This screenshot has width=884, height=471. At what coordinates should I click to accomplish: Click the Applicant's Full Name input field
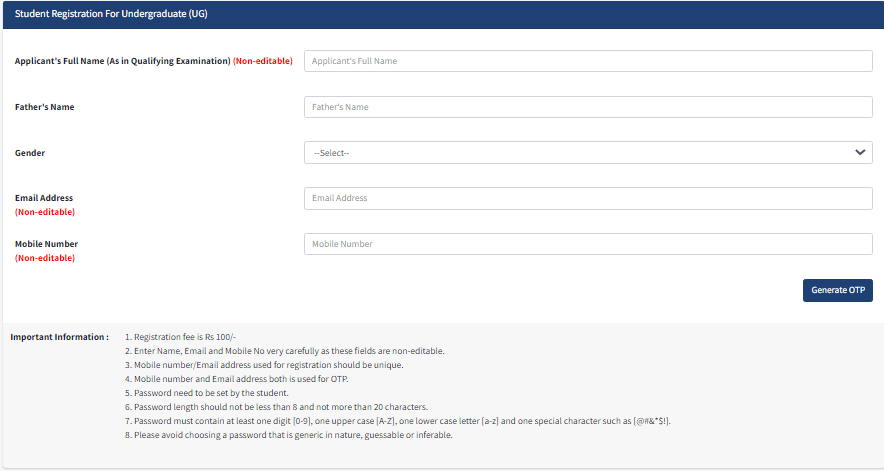pos(588,61)
